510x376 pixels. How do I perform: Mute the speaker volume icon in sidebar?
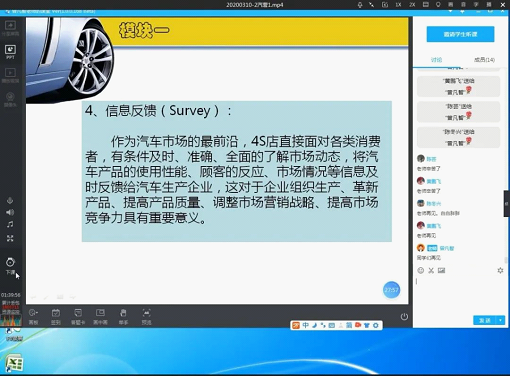(10, 212)
